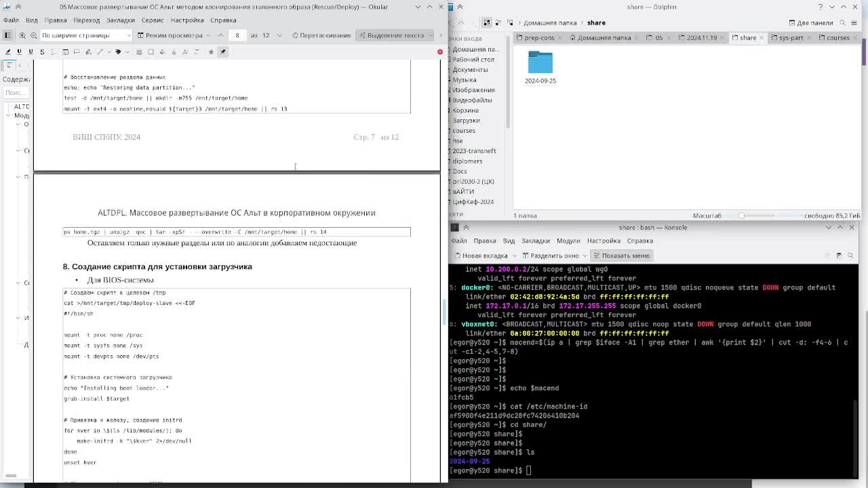This screenshot has height=488, width=868.
Task: Click Dolphin title bar help question icon
Action: [821, 7]
